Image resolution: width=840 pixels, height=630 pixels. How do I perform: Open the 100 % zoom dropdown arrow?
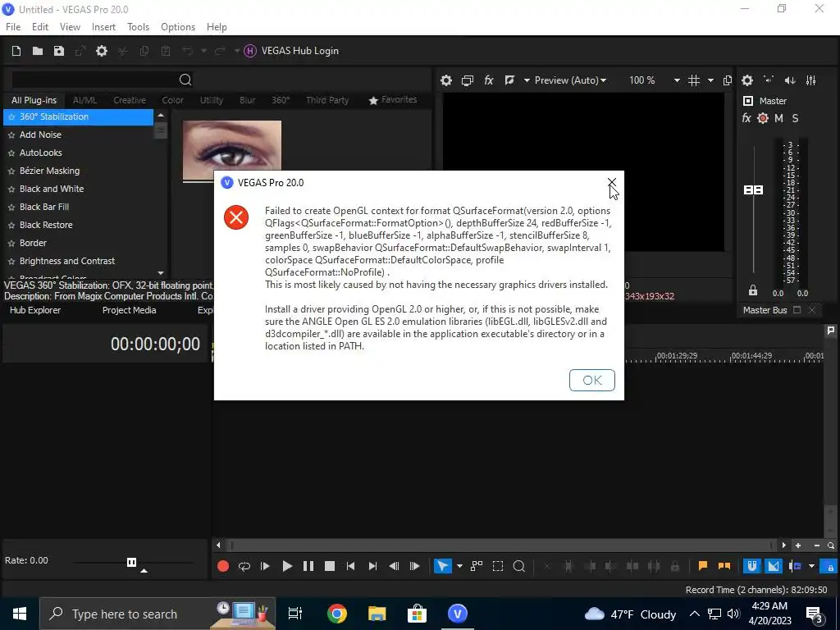[x=677, y=80]
